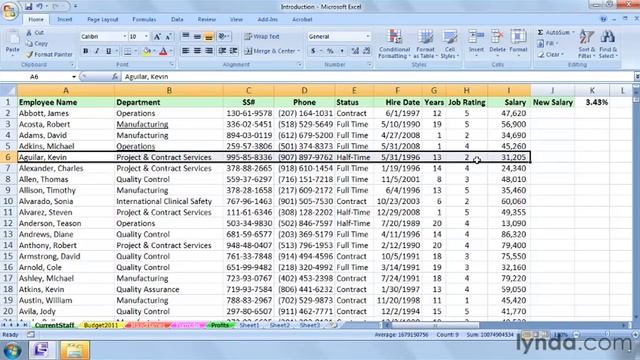The image size is (640, 360).
Task: Open font color dropdown arrow
Action: pyautogui.click(x=171, y=51)
